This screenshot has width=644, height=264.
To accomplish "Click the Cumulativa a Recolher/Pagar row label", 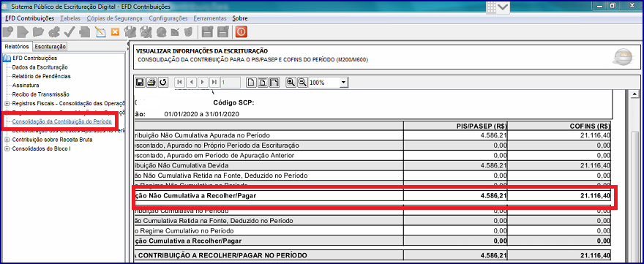I will (188, 241).
